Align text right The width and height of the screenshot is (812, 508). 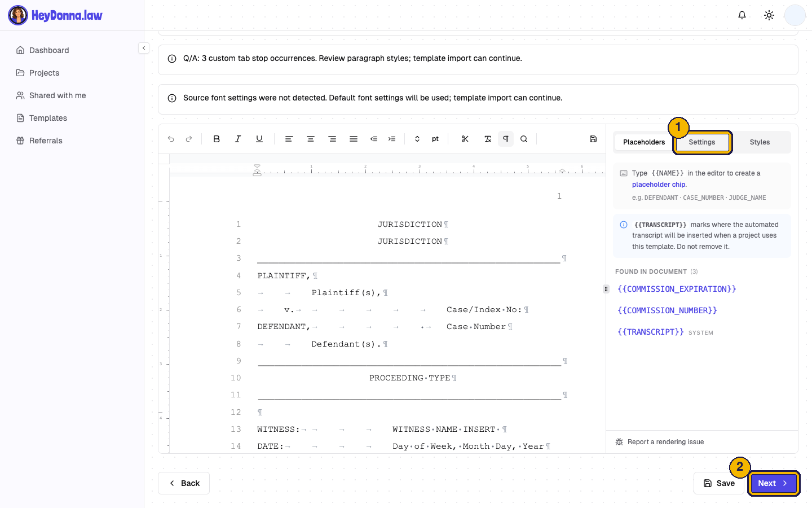(x=332, y=139)
